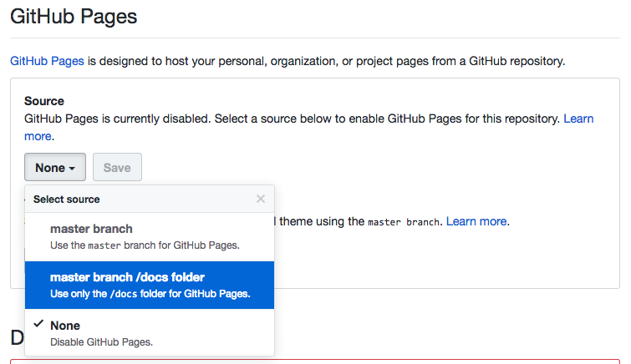
Task: Click the checkmark icon beside None
Action: [38, 323]
